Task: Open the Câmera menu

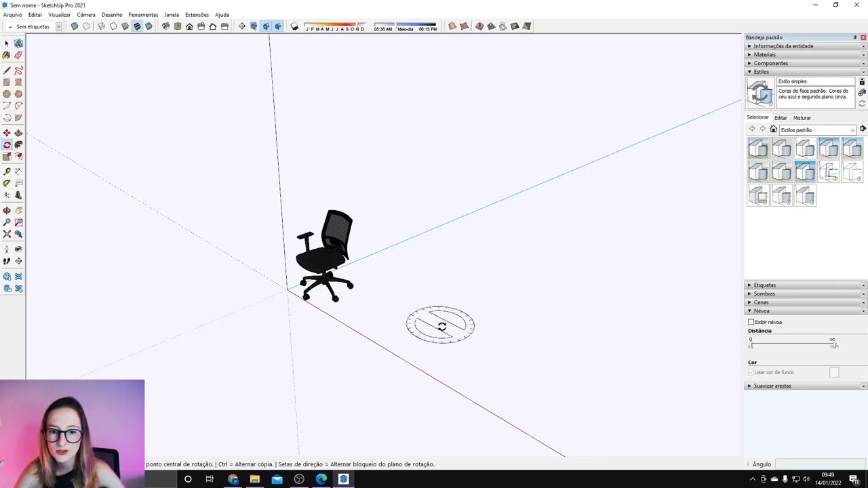Action: pos(86,15)
